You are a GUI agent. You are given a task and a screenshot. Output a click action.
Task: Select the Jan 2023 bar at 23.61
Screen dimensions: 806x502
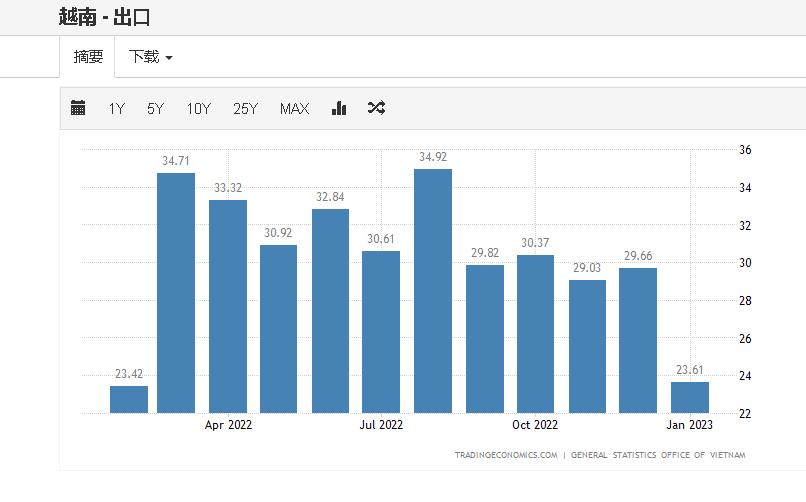[690, 397]
